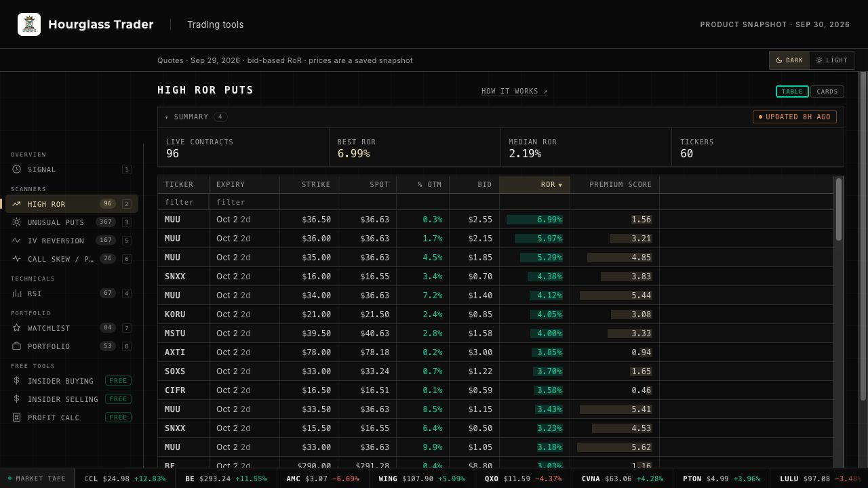Viewport: 868px width, 488px height.
Task: Open Insider Buying dollar icon
Action: 16,381
